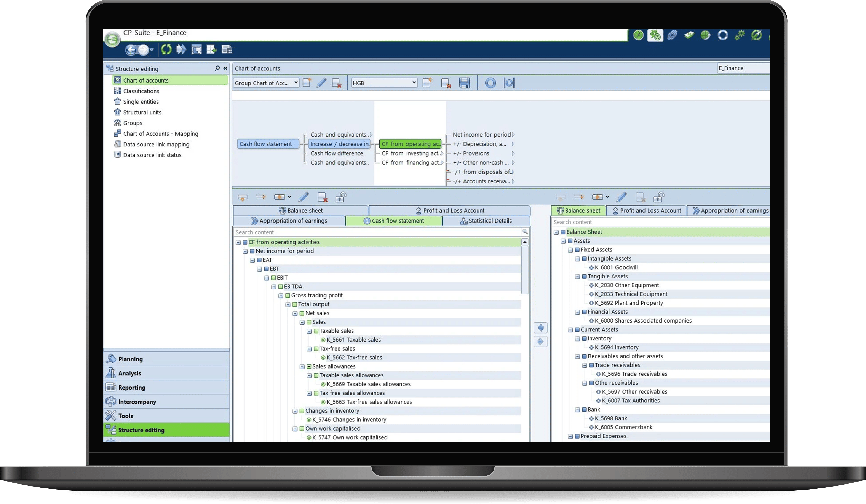866x504 pixels.
Task: Click the right Search content field
Action: [x=660, y=222]
